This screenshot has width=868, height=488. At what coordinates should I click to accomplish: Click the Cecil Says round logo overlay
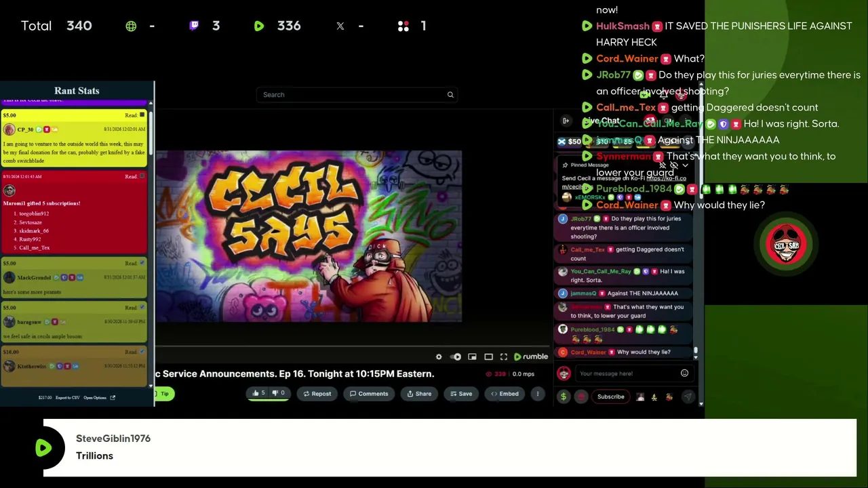click(x=786, y=244)
